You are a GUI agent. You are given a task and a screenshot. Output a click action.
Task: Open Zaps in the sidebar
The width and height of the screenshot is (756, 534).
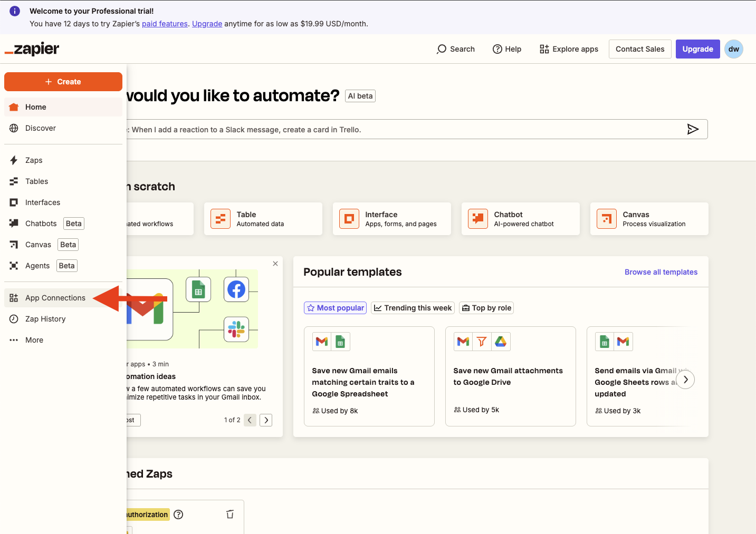(63, 160)
